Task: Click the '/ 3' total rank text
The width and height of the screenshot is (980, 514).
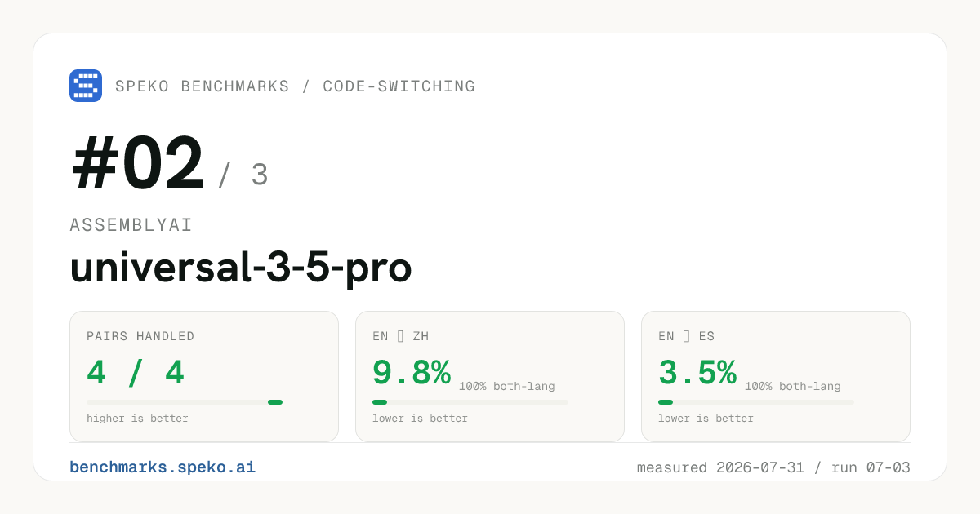Action: (243, 175)
